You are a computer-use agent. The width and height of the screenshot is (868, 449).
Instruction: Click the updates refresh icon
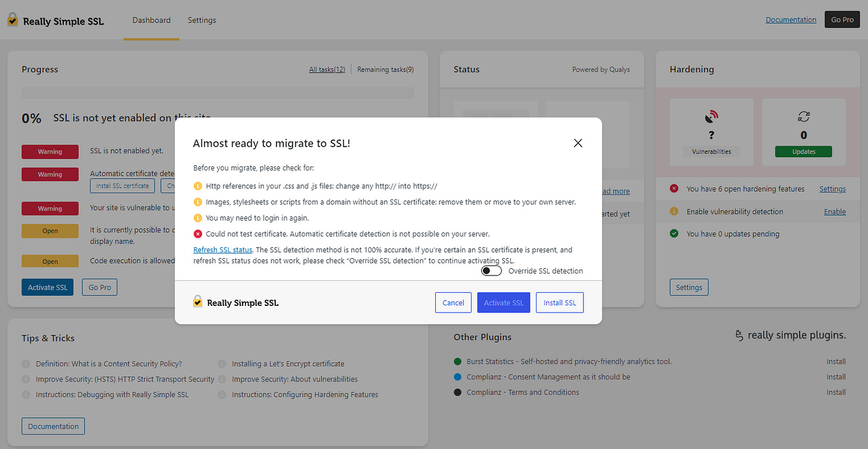804,116
